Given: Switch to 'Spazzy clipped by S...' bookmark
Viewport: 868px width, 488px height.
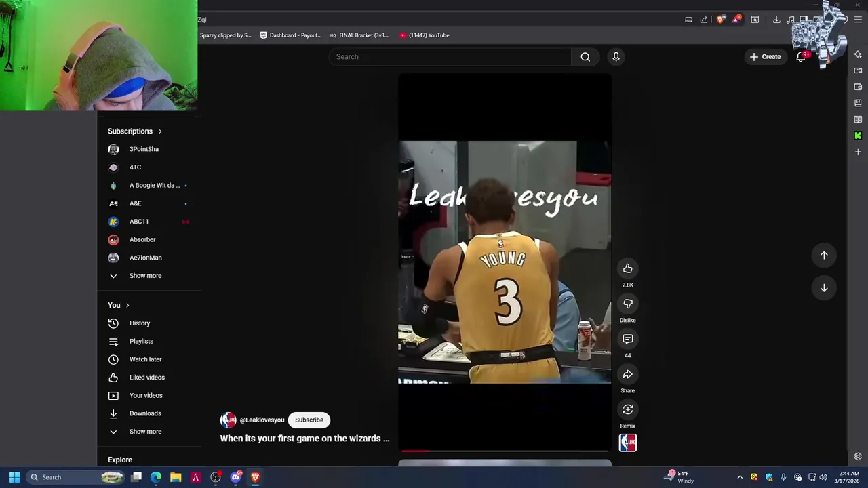Looking at the screenshot, I should [226, 35].
